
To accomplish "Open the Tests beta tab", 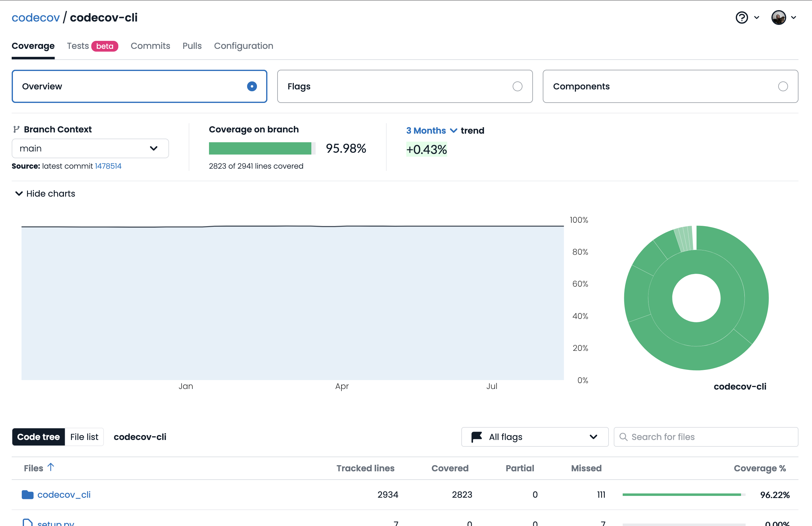I will click(x=93, y=46).
